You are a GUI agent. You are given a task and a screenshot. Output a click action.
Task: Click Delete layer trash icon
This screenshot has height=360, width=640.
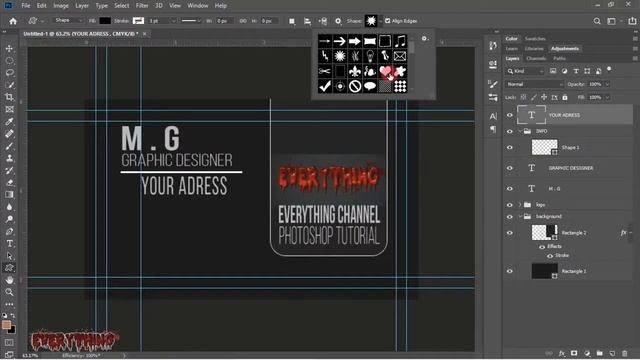624,353
